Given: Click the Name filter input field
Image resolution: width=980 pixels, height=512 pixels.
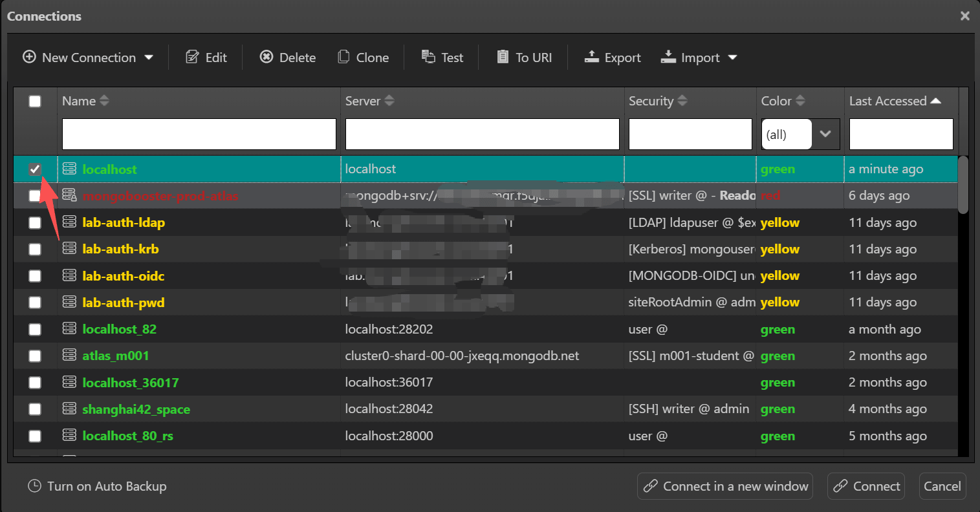Looking at the screenshot, I should coord(199,134).
